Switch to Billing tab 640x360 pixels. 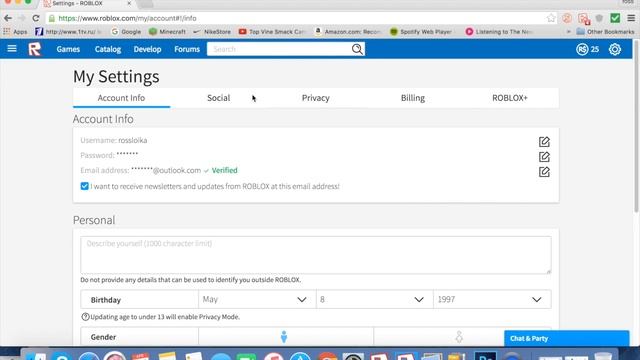point(413,98)
